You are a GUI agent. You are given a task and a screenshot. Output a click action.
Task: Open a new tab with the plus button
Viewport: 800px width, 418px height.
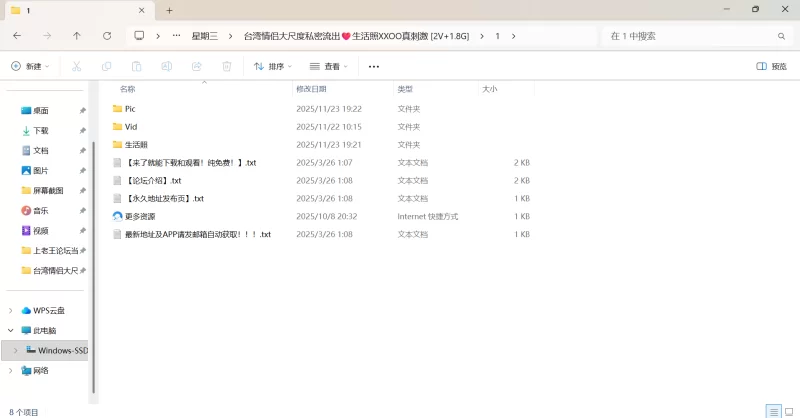169,10
